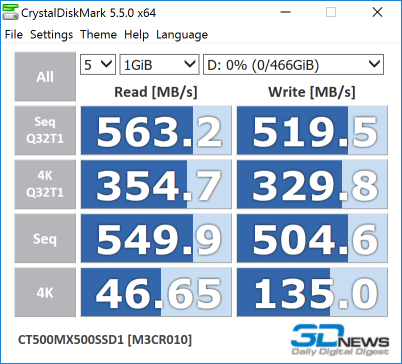Click the 519.5 Seq Q32T1 write result

[x=312, y=130]
